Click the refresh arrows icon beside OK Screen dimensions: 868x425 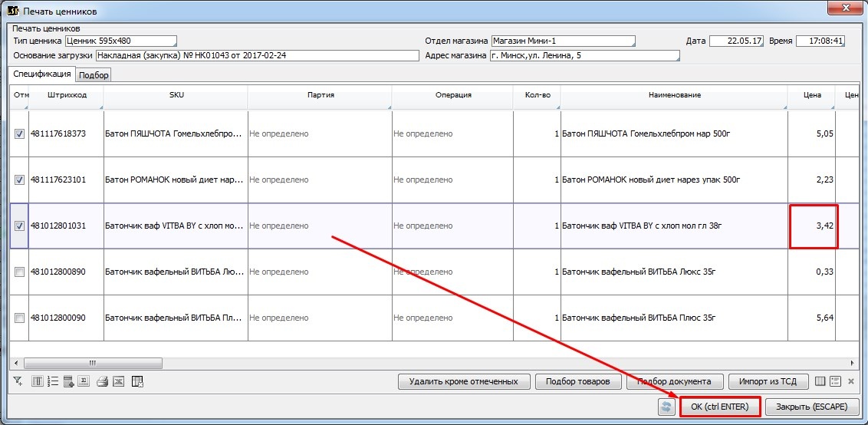point(666,407)
